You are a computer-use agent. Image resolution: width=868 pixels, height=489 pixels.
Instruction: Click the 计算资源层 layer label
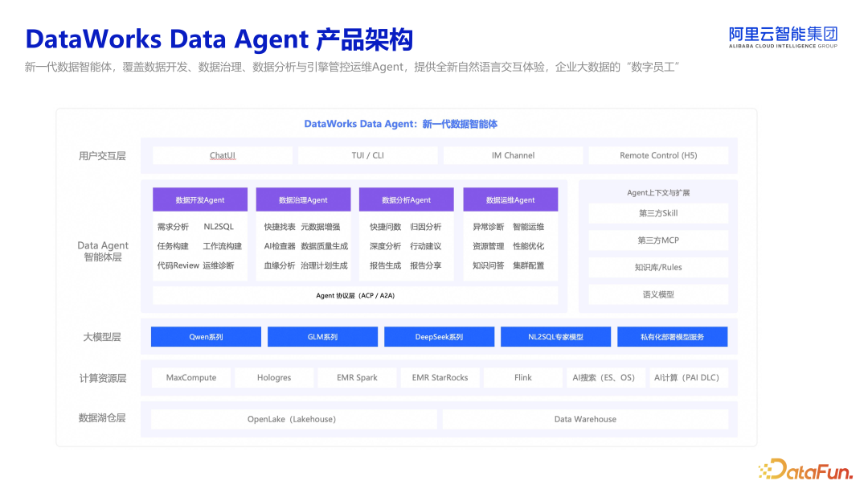[102, 378]
